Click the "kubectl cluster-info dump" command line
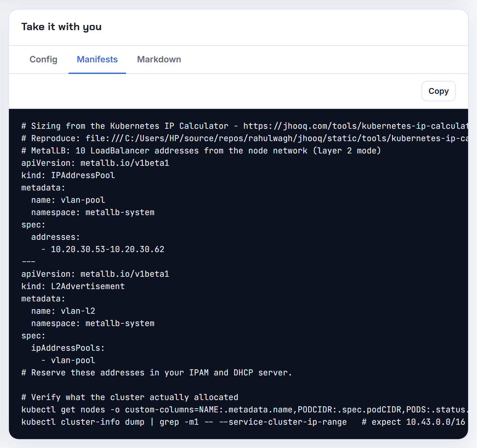 coord(243,422)
